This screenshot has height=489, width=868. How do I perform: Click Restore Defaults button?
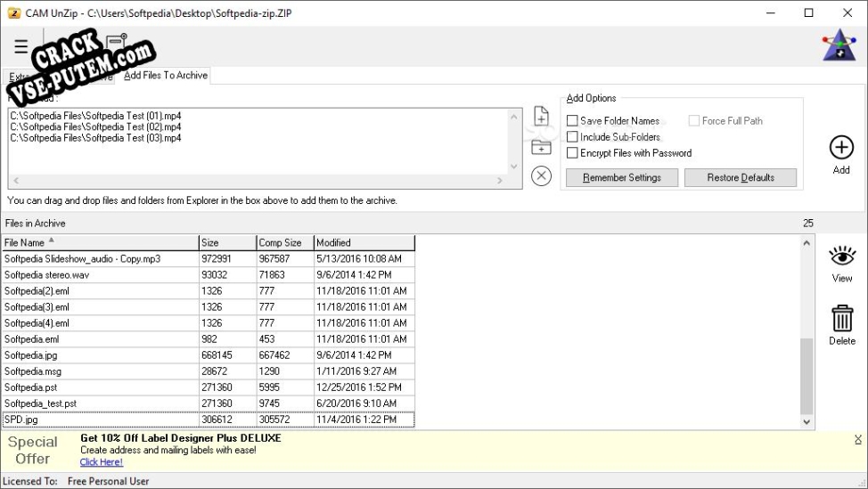pyautogui.click(x=741, y=177)
